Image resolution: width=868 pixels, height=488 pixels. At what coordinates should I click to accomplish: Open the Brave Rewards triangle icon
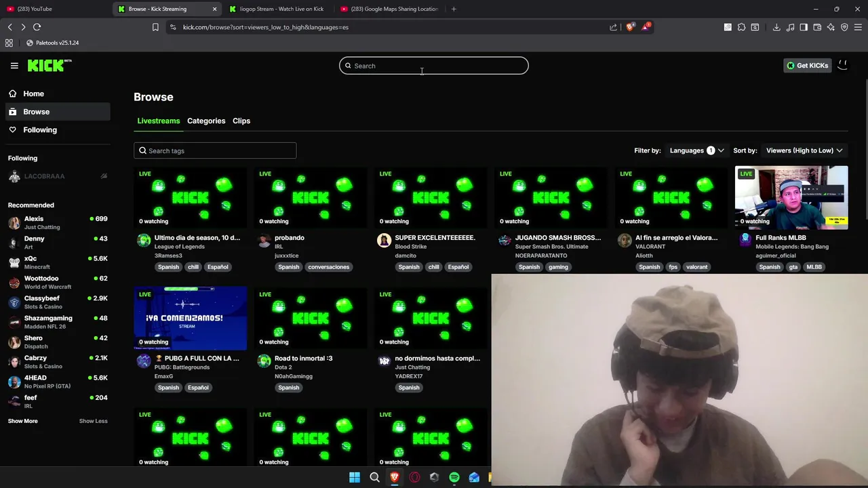click(646, 27)
